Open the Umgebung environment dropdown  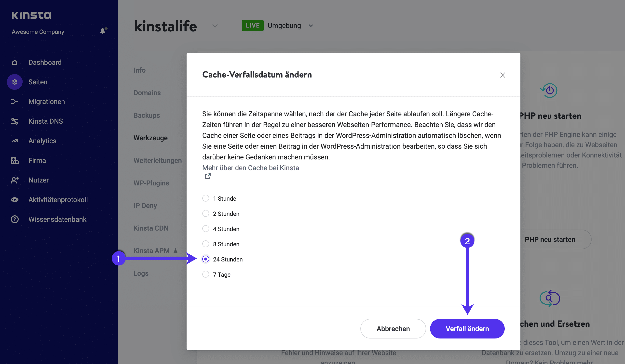pos(311,26)
